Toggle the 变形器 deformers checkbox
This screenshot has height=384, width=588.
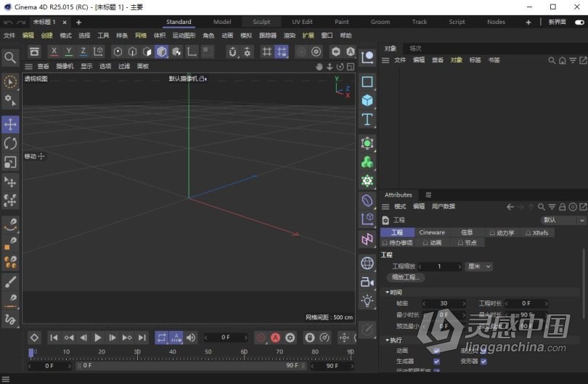[x=483, y=361]
